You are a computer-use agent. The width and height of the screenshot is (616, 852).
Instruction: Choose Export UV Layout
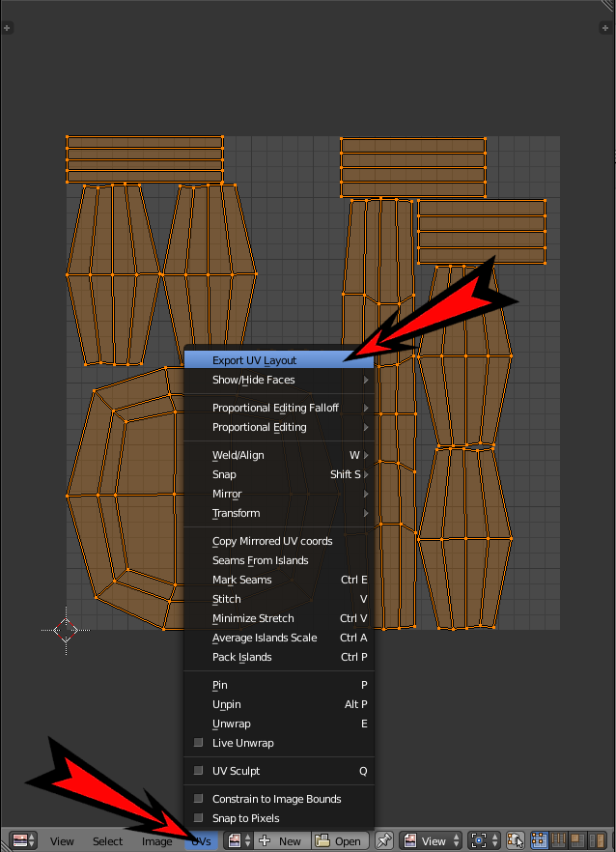coord(279,360)
